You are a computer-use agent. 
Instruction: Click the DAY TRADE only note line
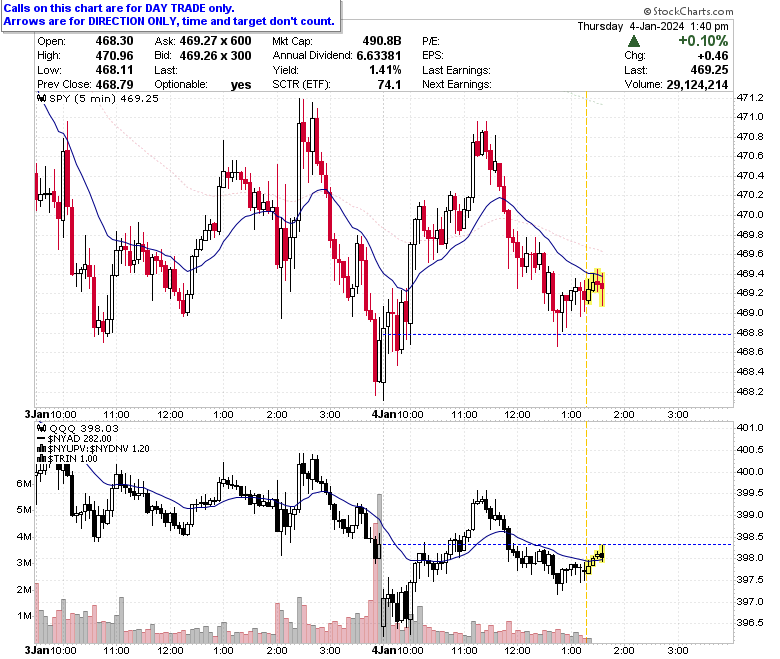119,8
